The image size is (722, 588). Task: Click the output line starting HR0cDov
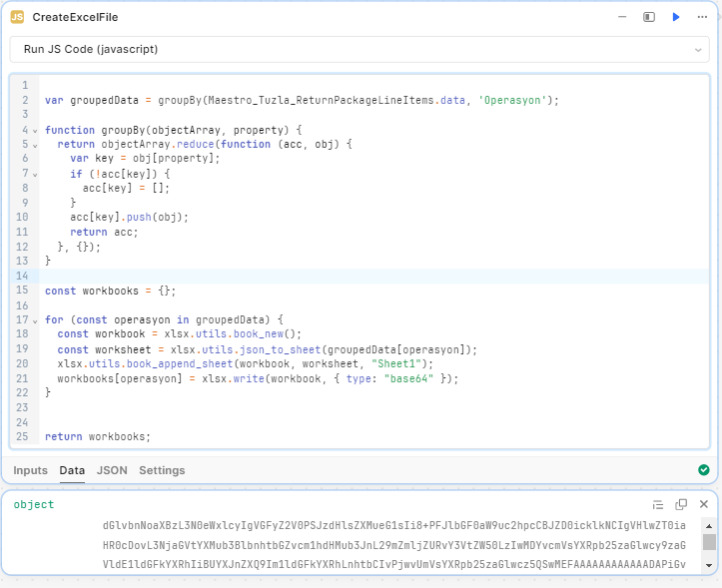click(394, 545)
